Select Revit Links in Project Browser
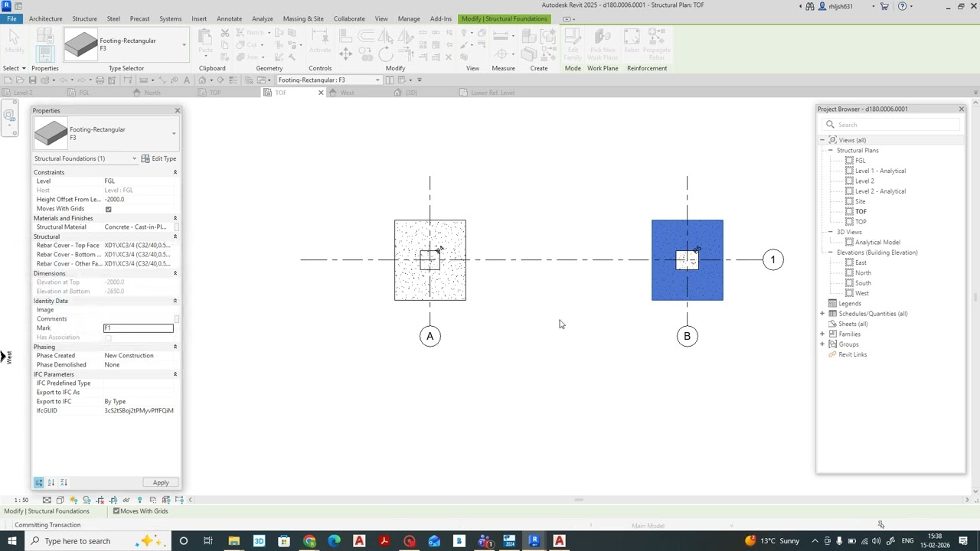Screen dimensions: 980x551 click(x=852, y=354)
